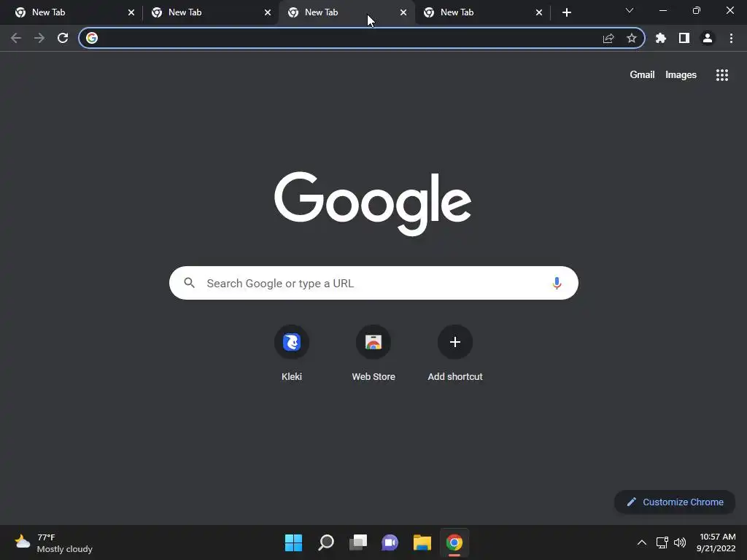The image size is (747, 560).
Task: Open the Gmail link
Action: [x=642, y=75]
